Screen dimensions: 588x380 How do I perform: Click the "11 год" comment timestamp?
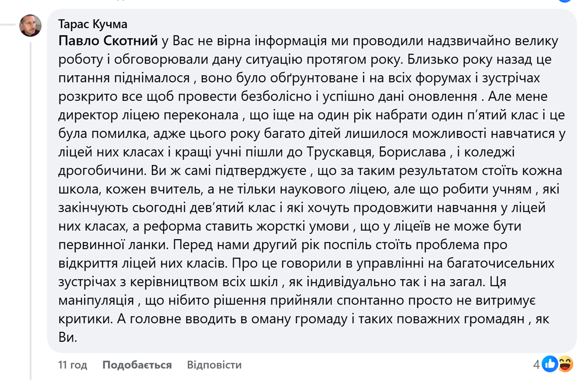point(72,365)
